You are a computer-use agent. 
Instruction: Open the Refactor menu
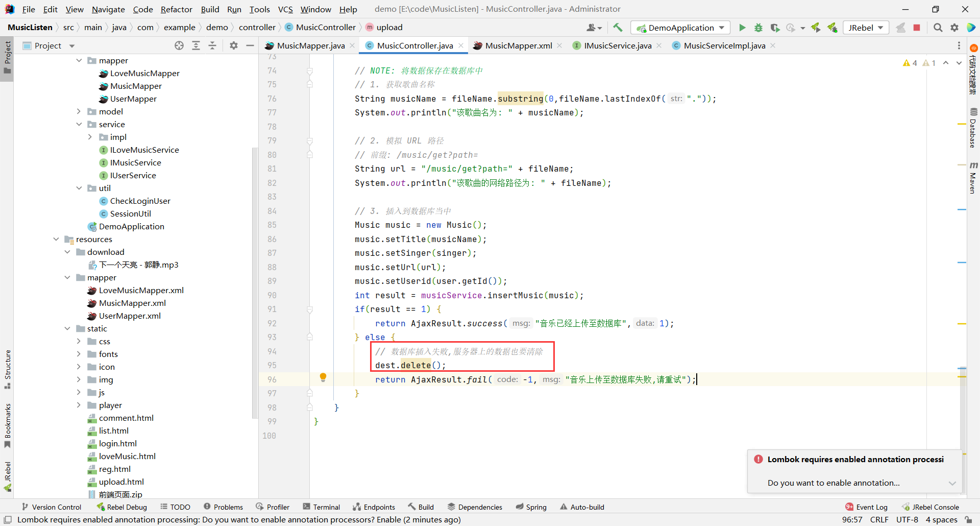pyautogui.click(x=176, y=9)
